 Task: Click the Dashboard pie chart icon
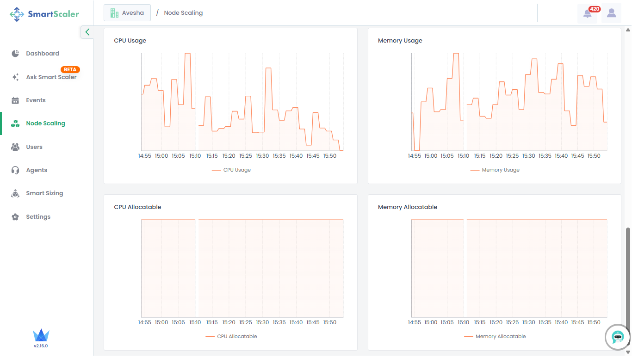click(x=15, y=54)
